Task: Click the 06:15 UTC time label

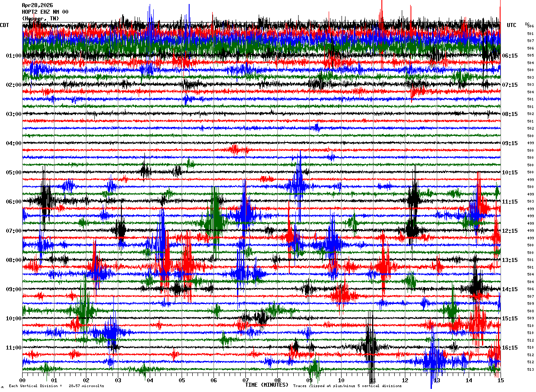Action: (x=510, y=56)
